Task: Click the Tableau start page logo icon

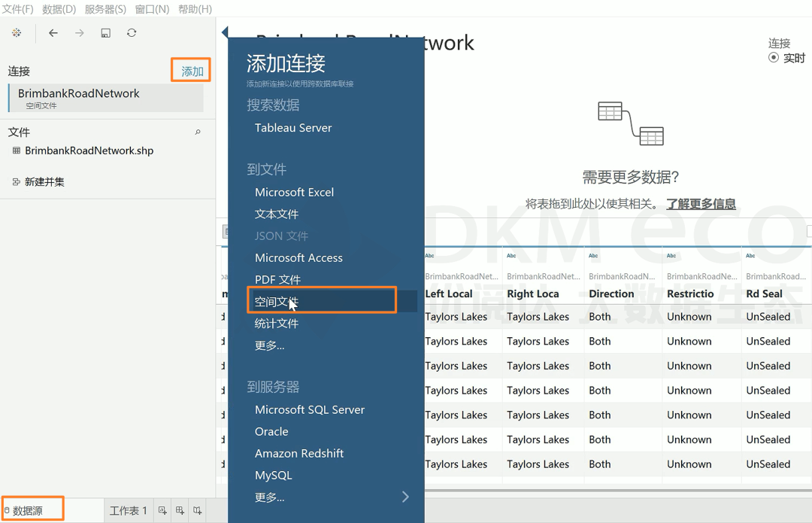Action: 17,33
